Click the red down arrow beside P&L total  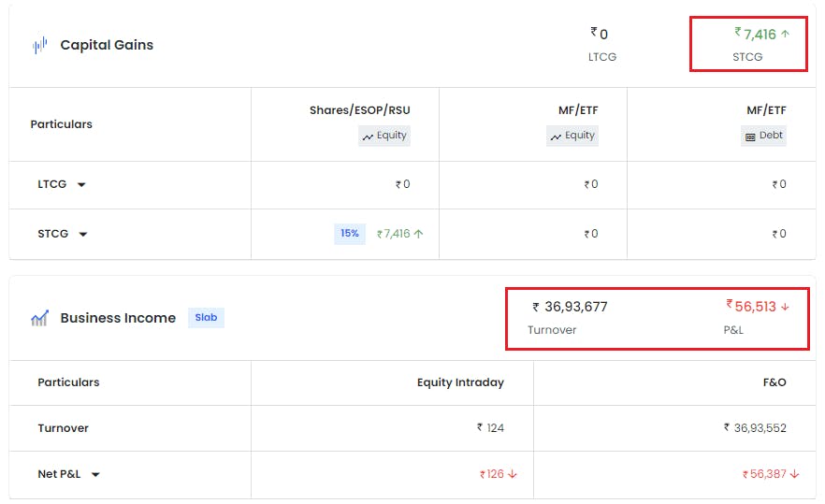[x=785, y=307]
